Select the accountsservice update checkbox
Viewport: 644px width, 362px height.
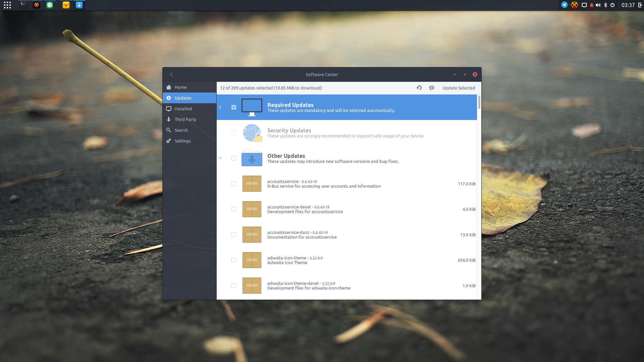pos(234,184)
